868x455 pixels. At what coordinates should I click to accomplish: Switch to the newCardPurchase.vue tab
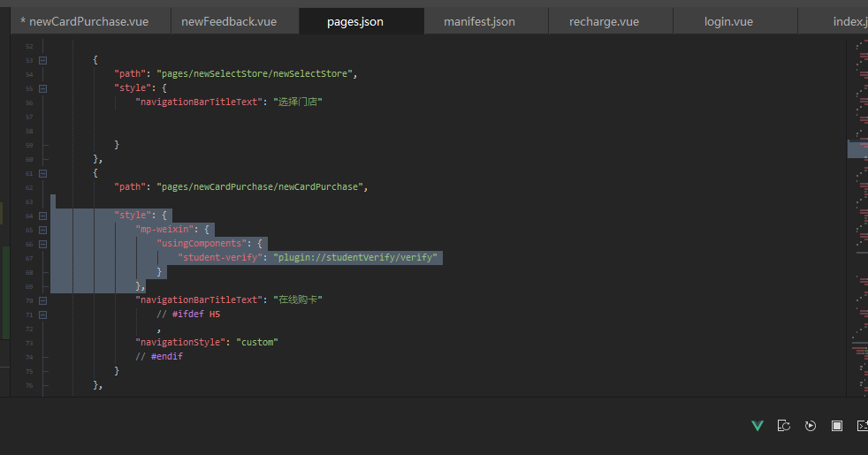(84, 21)
